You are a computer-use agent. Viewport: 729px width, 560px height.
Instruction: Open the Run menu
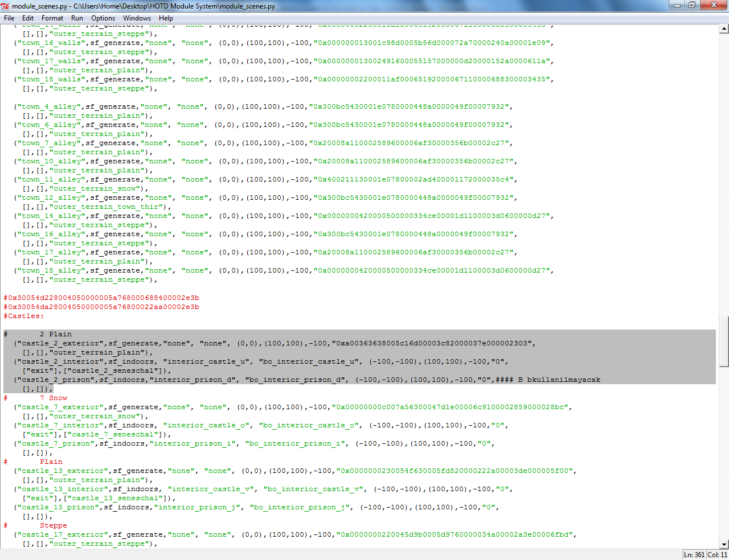pos(77,18)
